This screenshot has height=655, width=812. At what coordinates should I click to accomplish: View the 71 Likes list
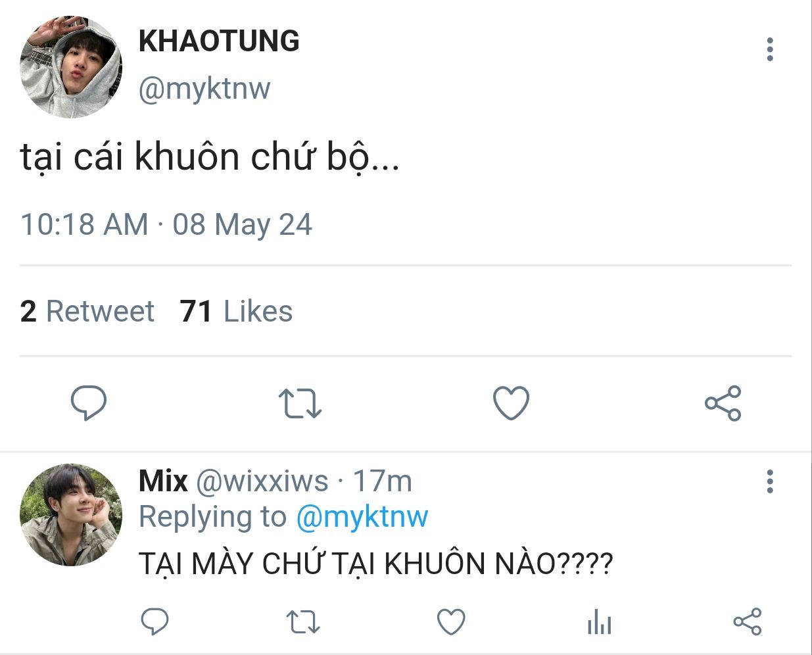coord(236,311)
